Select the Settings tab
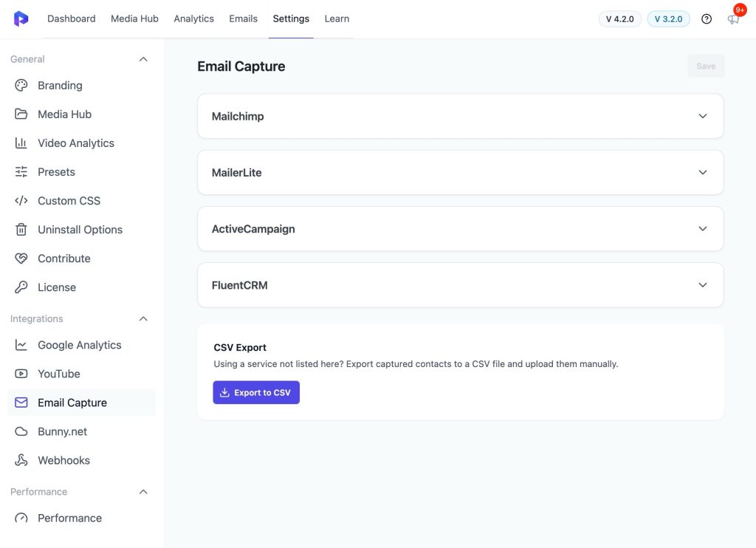 point(291,18)
